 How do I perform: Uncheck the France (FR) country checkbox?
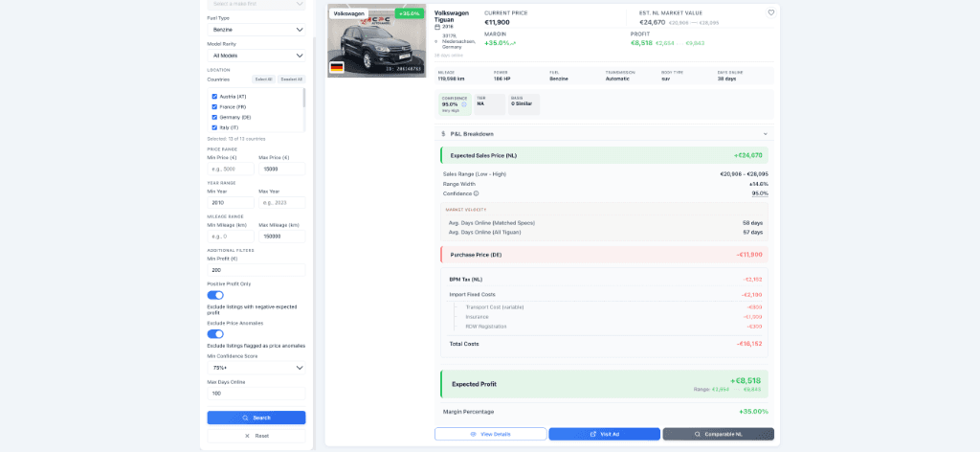214,107
